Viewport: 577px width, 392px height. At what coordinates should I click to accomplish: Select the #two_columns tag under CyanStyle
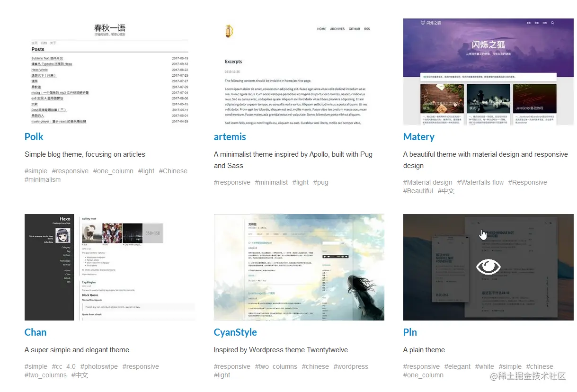[276, 366]
